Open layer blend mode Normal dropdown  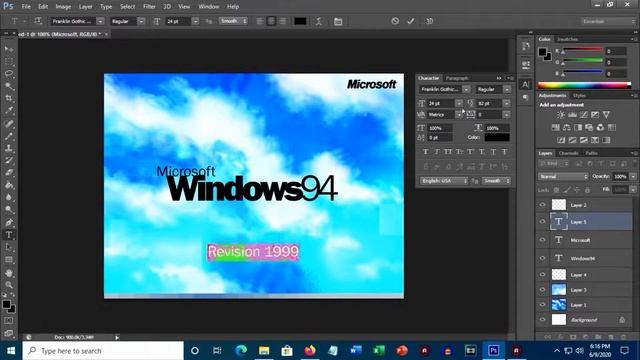pos(563,176)
